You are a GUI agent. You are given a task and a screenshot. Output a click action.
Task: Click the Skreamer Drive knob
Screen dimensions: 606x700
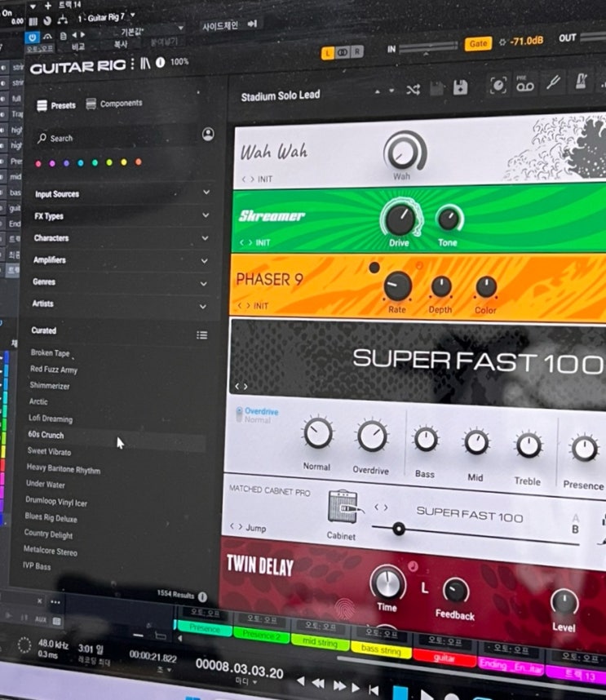(x=400, y=219)
